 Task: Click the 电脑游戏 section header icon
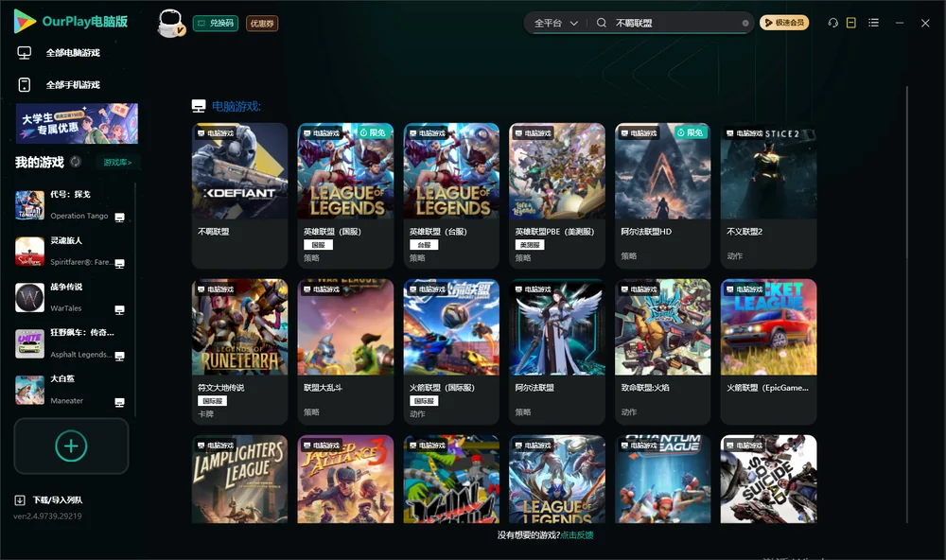click(199, 106)
